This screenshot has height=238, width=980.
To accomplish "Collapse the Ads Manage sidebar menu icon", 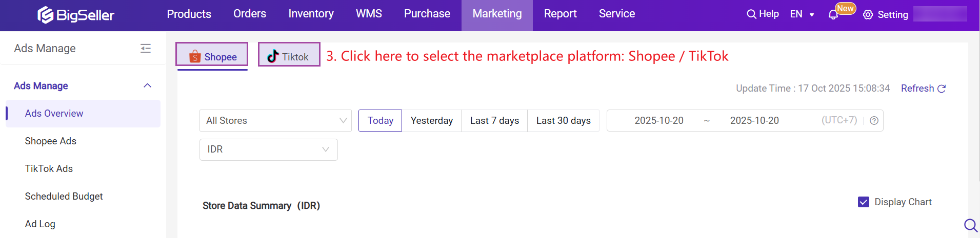I will pos(146,49).
